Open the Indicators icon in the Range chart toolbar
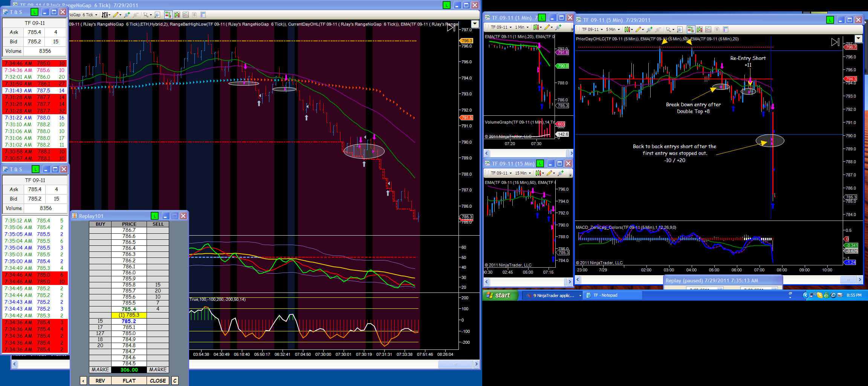 coord(177,15)
